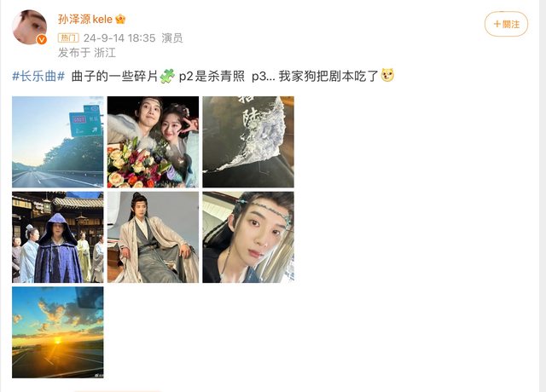
Task: Click the 演员 actor label
Action: tap(172, 37)
